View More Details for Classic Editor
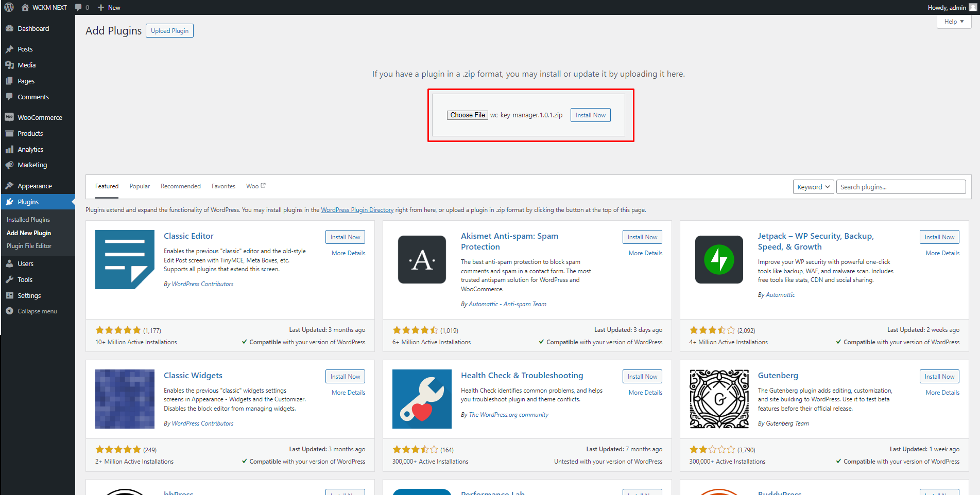The height and width of the screenshot is (495, 980). click(x=349, y=253)
